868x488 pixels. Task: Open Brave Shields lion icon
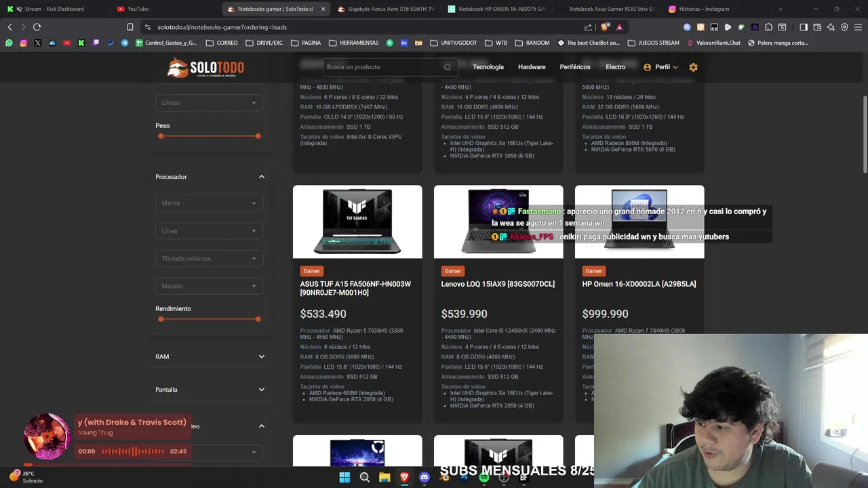pyautogui.click(x=605, y=27)
